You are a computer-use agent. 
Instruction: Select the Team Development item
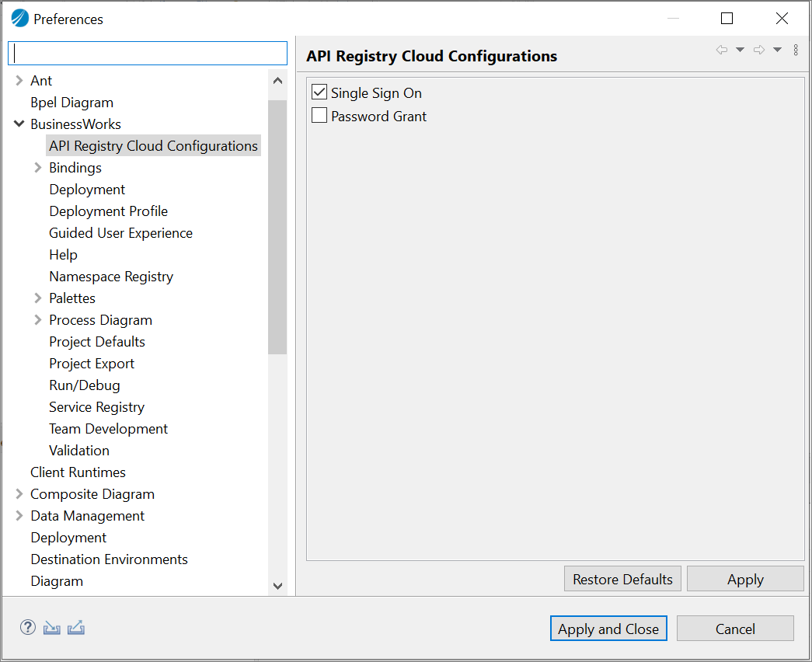[108, 429]
